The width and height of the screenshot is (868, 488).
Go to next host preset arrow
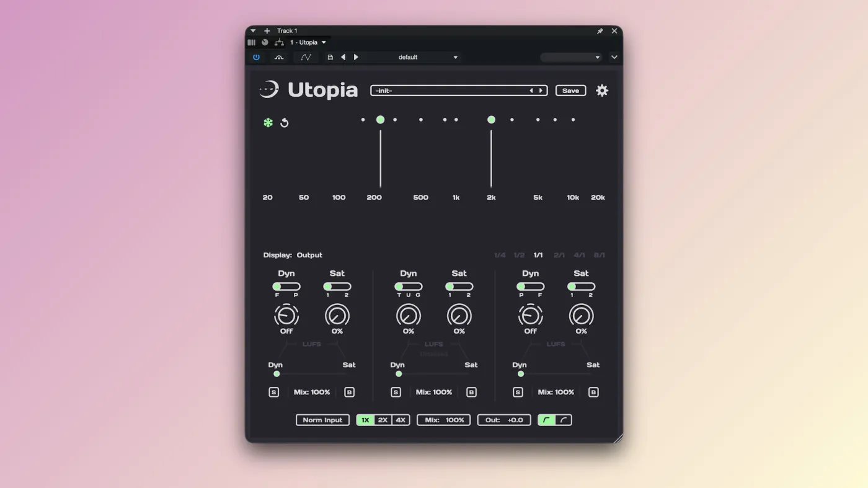[356, 57]
